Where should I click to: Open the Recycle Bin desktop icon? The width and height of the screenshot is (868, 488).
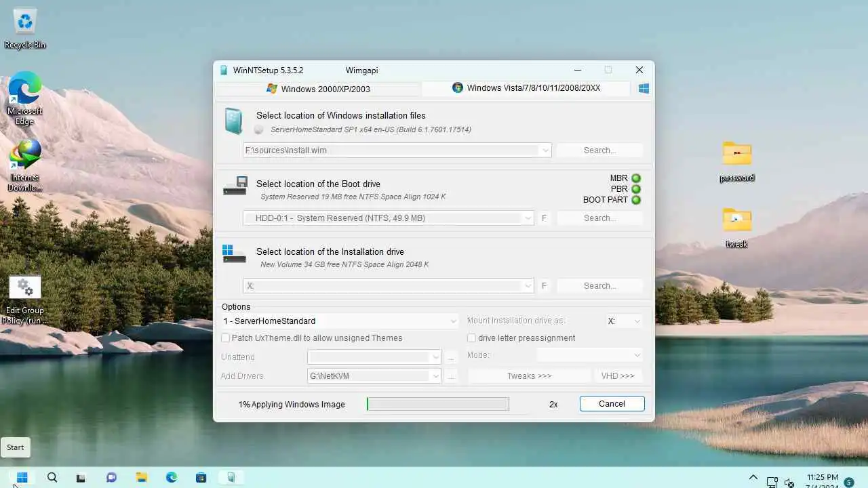coord(25,28)
